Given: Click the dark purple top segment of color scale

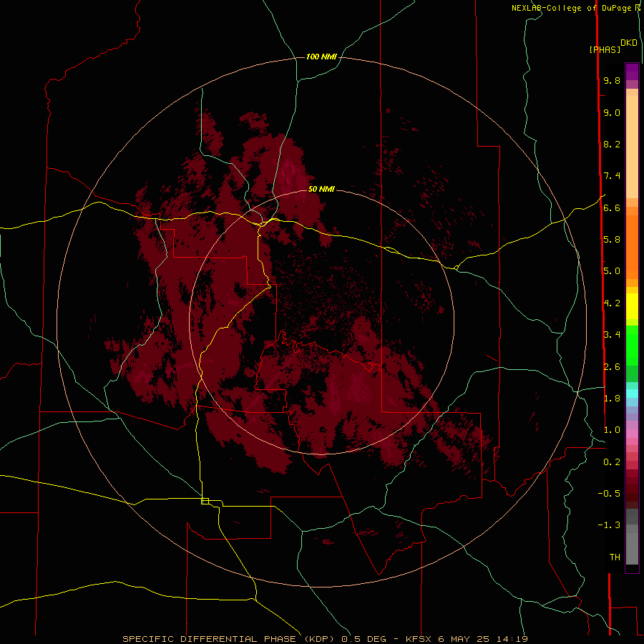Looking at the screenshot, I should [632, 72].
